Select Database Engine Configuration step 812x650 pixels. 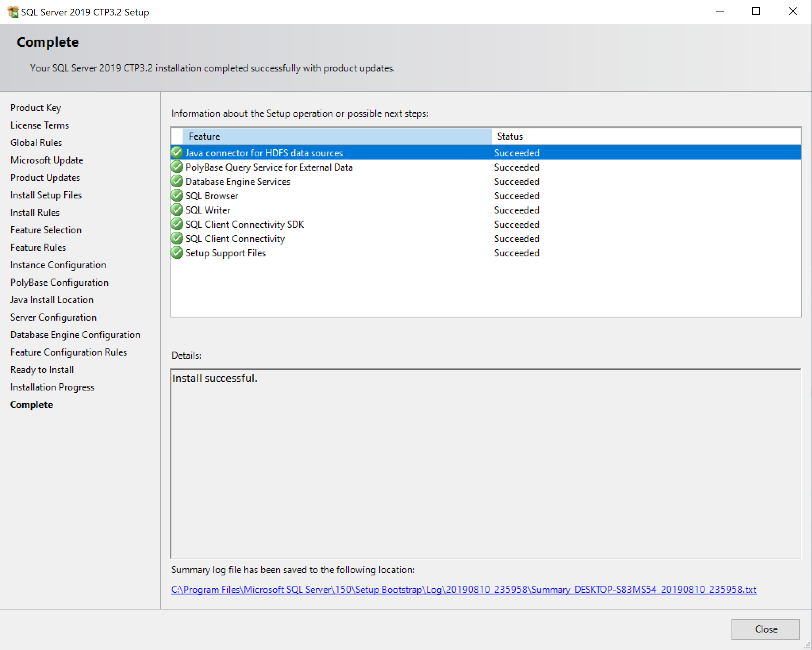pos(75,334)
